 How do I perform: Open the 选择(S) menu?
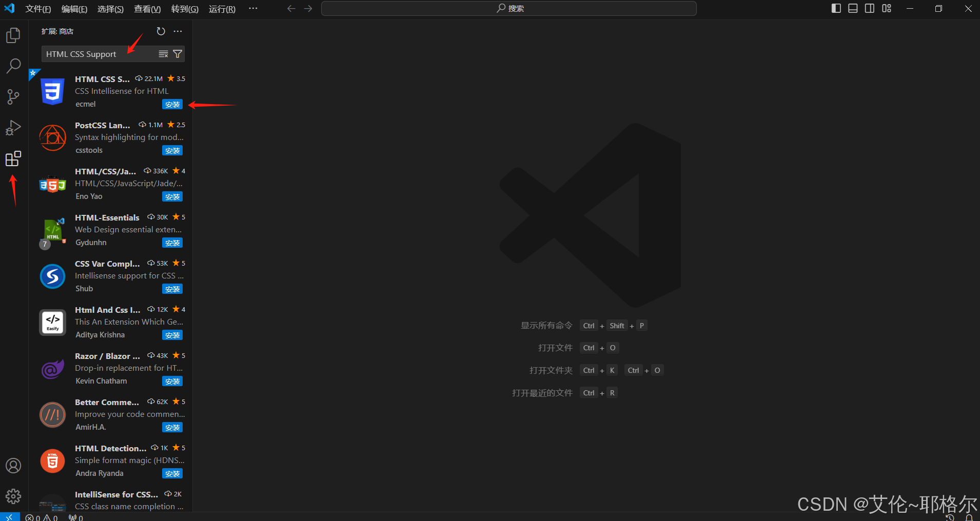[x=110, y=9]
